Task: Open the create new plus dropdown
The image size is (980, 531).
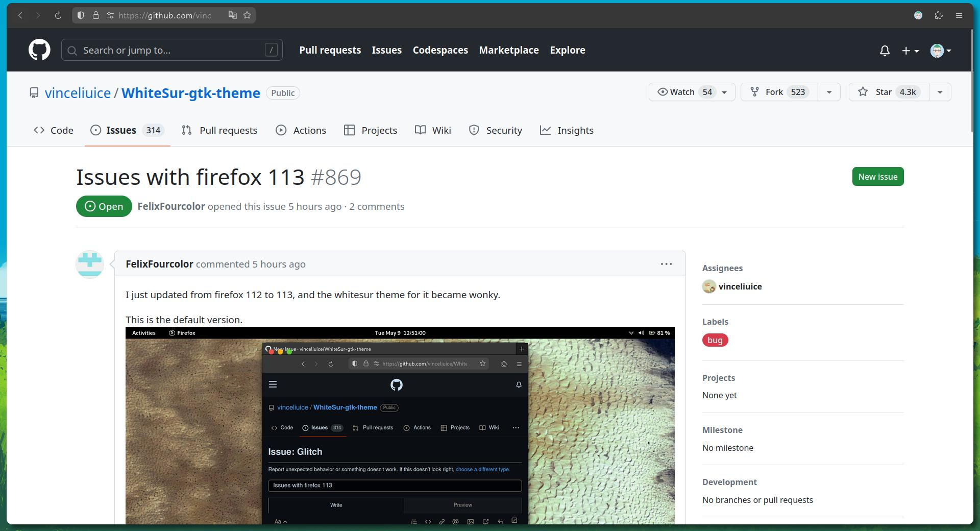Action: 910,50
